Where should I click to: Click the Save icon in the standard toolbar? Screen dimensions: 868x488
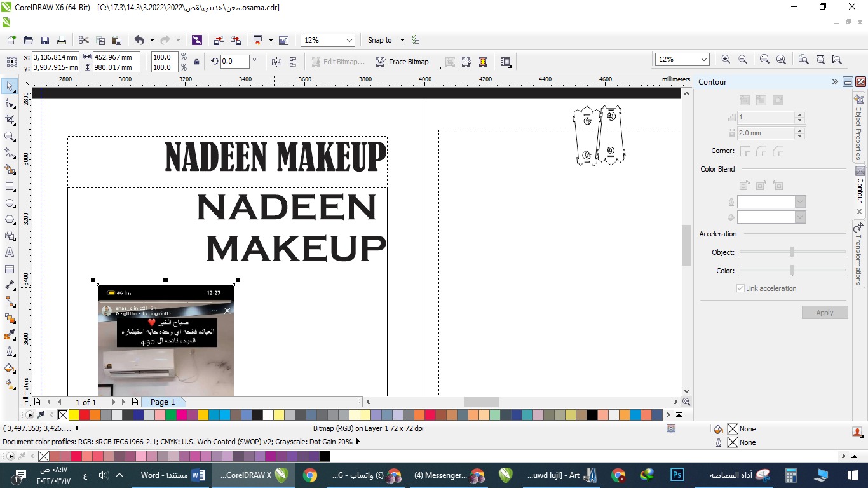(45, 40)
